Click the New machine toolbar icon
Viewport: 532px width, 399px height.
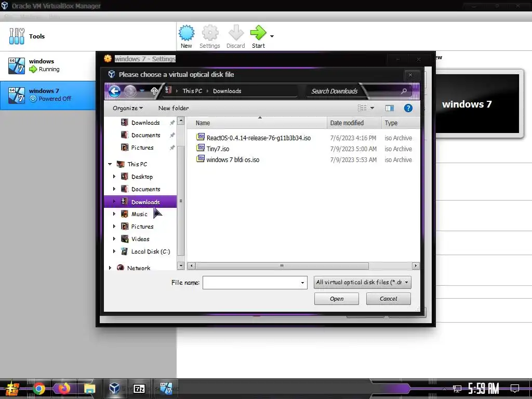point(187,37)
